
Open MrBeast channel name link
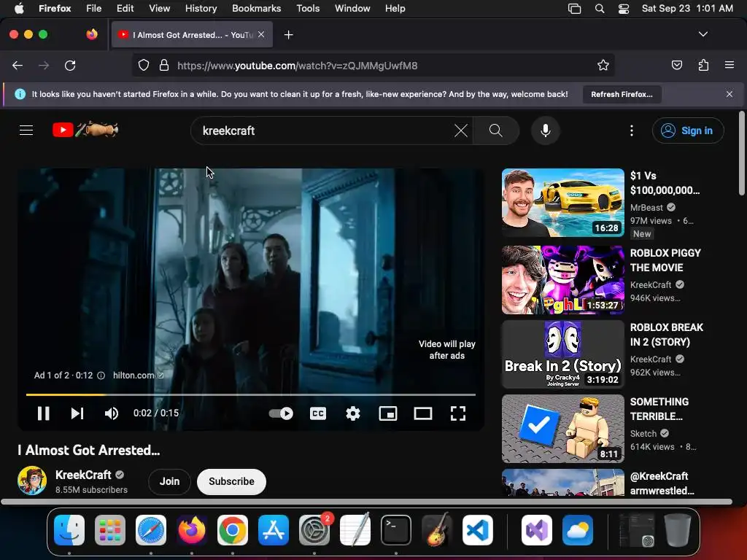coord(646,208)
